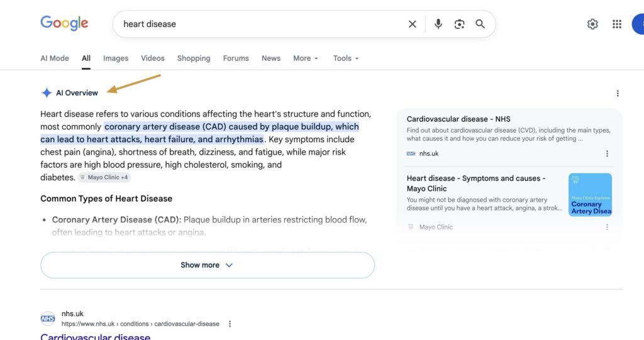Click the Coronary Artery Disease (CAD) bullet
Image resolution: width=644 pixels, height=340 pixels.
[209, 226]
